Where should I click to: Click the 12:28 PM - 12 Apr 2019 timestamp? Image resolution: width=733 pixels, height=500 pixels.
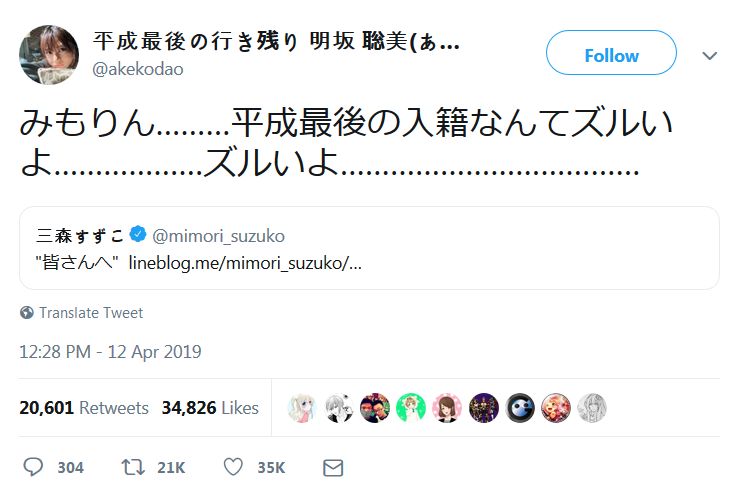click(111, 352)
